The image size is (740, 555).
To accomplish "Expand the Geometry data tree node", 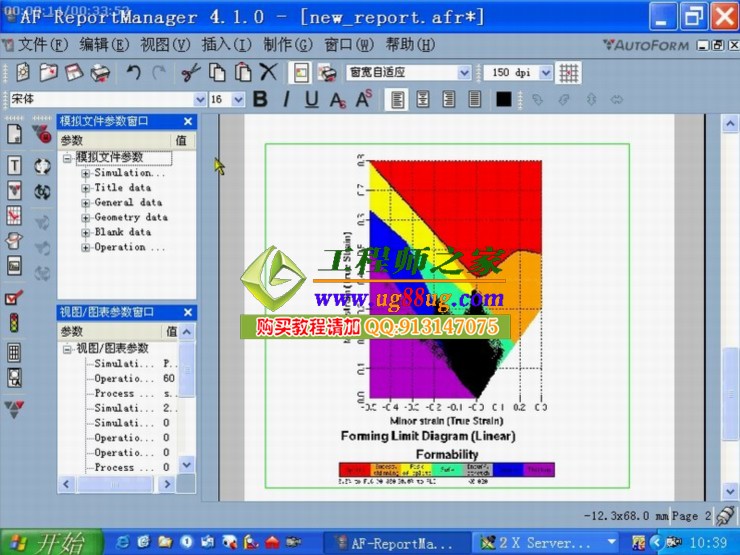I will tap(86, 217).
